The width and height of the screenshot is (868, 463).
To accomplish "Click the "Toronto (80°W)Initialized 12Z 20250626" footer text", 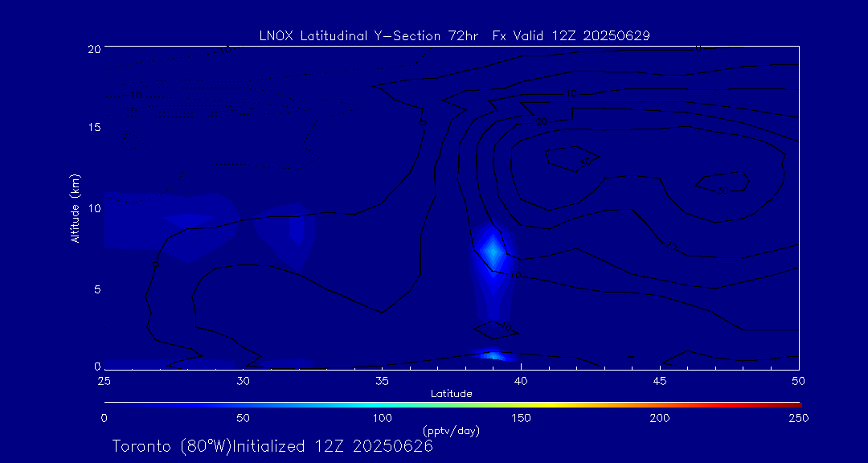I will [x=272, y=446].
